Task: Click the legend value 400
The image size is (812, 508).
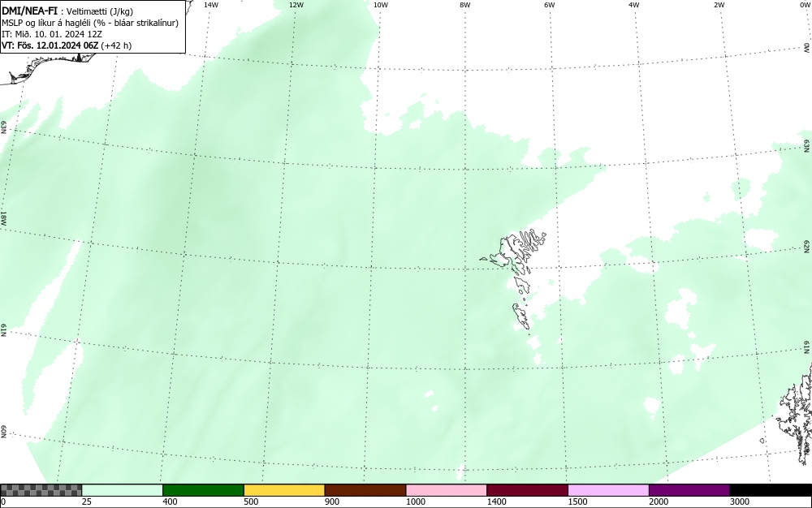Action: [170, 502]
